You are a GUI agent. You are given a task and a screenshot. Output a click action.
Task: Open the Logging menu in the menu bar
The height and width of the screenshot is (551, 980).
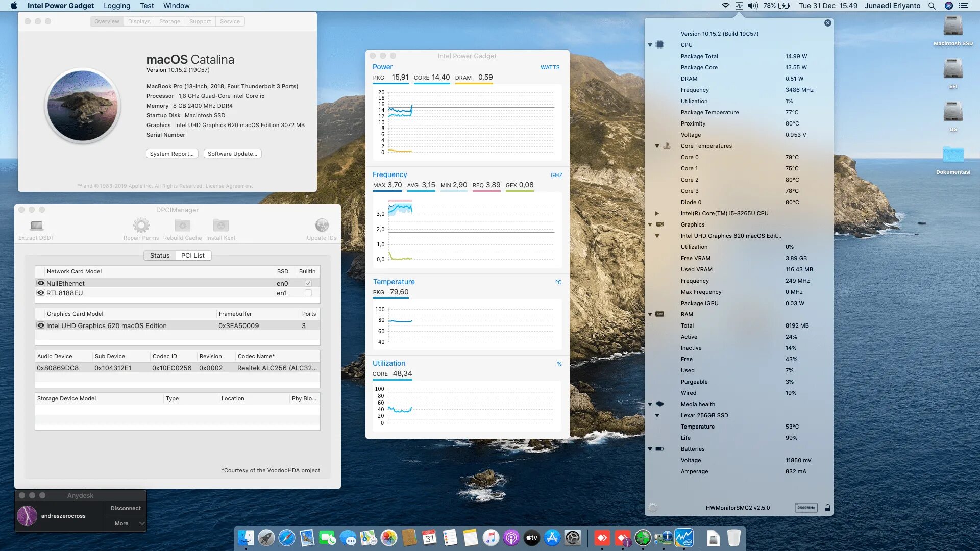(117, 6)
